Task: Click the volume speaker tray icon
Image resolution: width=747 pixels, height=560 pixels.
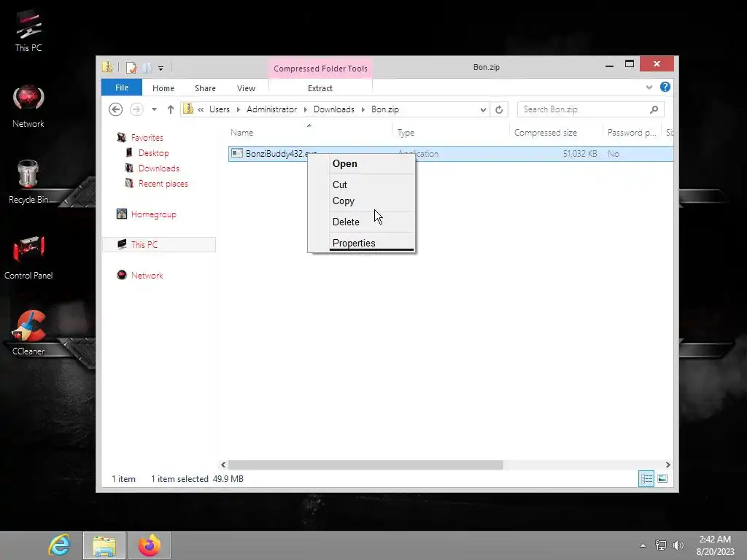Action: pos(678,545)
